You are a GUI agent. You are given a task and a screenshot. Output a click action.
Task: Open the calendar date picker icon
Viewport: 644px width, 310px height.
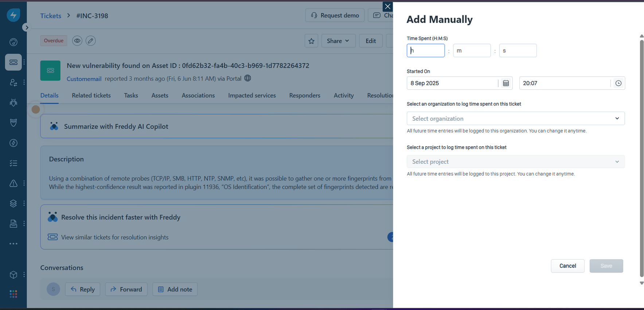coord(506,83)
